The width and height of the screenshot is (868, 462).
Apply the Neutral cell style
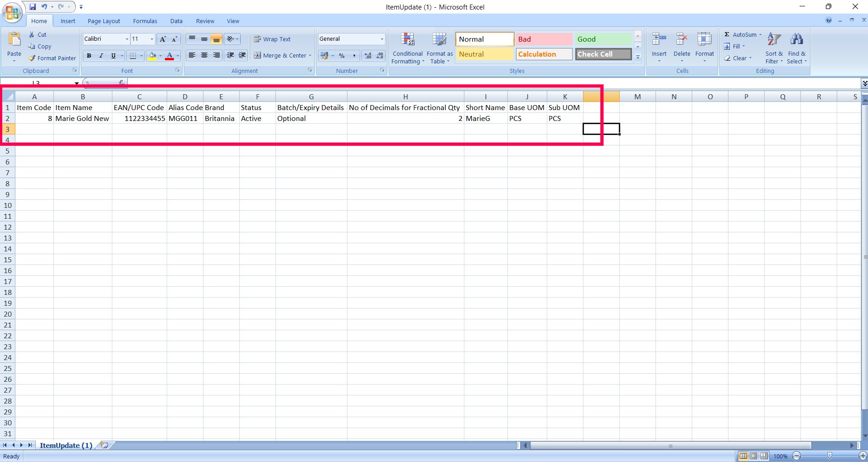[484, 54]
